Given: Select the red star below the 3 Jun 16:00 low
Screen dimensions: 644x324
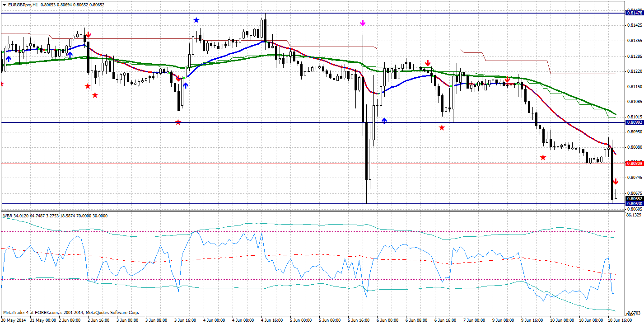Looking at the screenshot, I should coord(178,122).
